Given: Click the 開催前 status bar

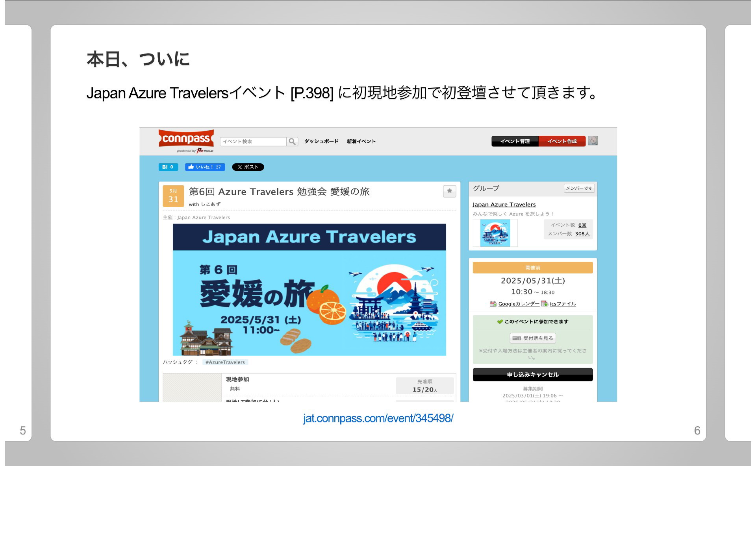Looking at the screenshot, I should point(533,268).
